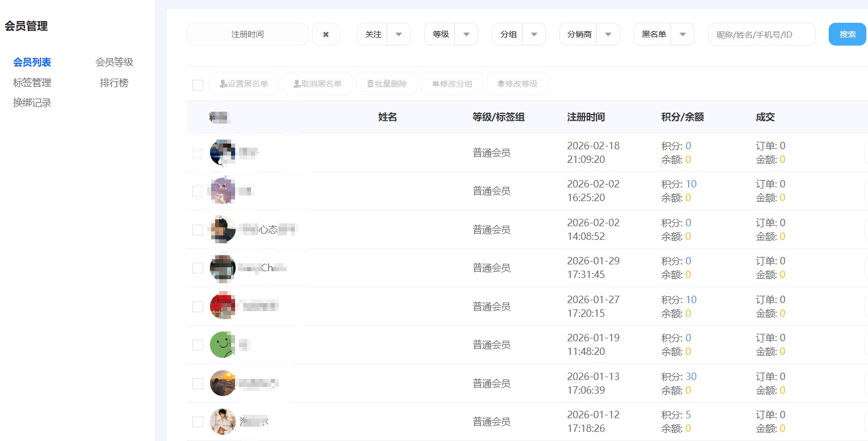The height and width of the screenshot is (441, 868).
Task: Go to 会员等级 in the sidebar
Action: point(114,62)
